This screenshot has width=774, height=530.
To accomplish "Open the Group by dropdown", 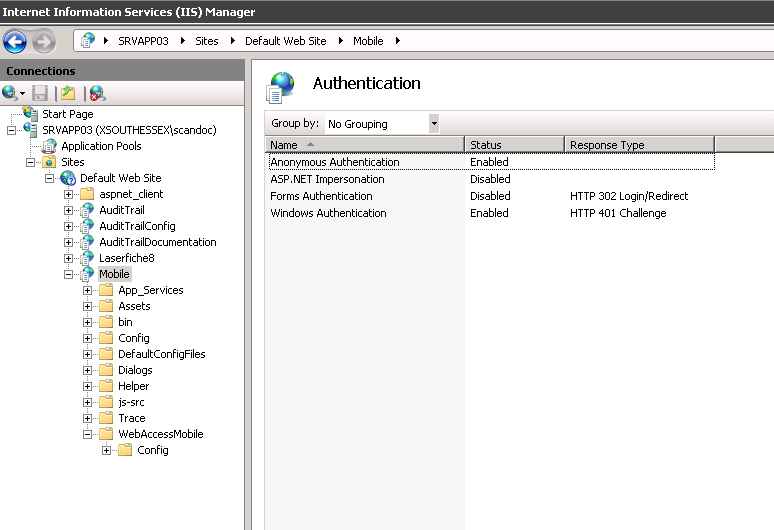I will [434, 124].
